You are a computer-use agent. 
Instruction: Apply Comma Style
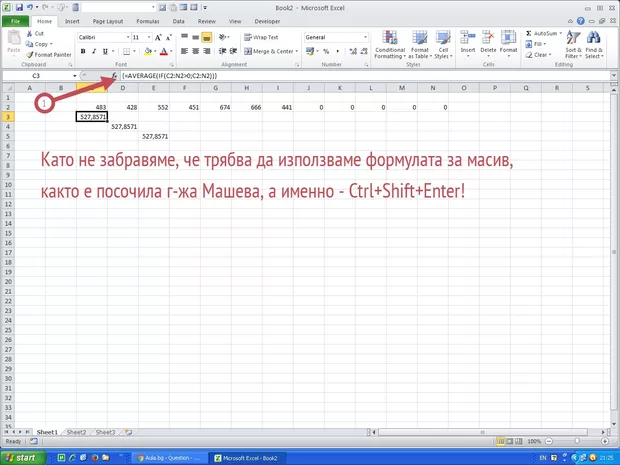coord(337,51)
